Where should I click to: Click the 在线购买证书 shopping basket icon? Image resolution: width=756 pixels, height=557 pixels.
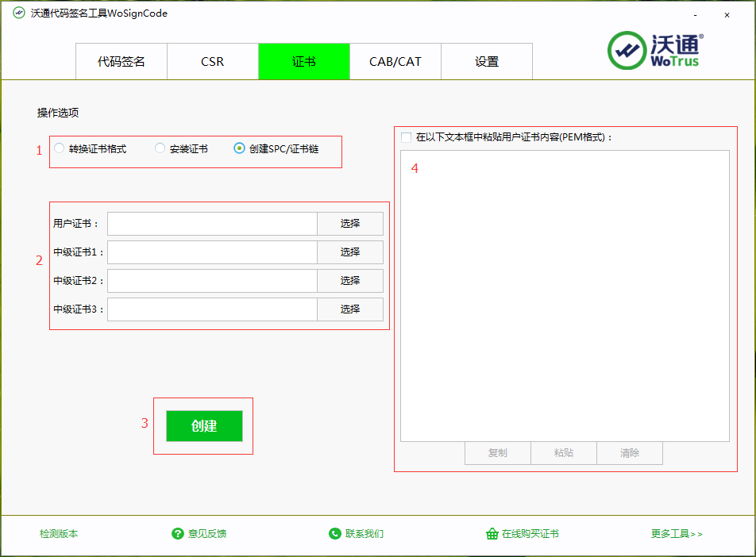pos(492,534)
